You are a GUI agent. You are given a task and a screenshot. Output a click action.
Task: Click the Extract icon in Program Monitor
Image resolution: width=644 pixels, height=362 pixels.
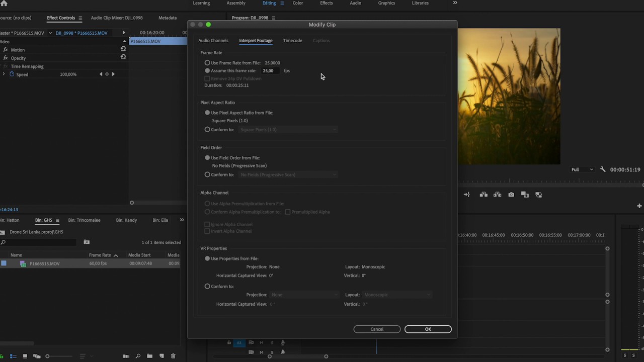pyautogui.click(x=497, y=195)
